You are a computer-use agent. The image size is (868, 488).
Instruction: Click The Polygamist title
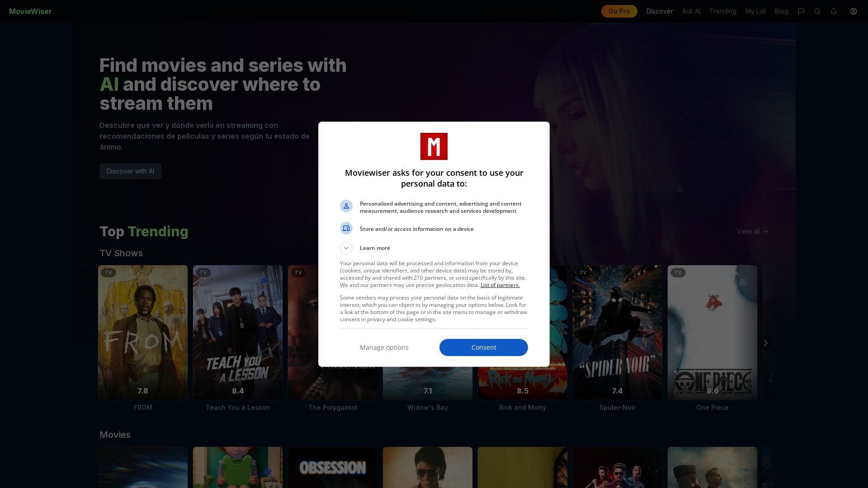coord(333,408)
